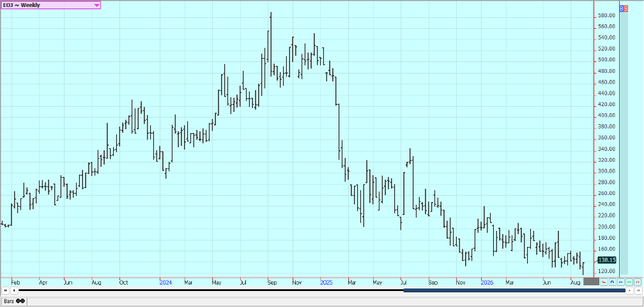Screen dimensions: 644x307
Task: Step chart forward with single-right arrow
Action: coord(630,290)
